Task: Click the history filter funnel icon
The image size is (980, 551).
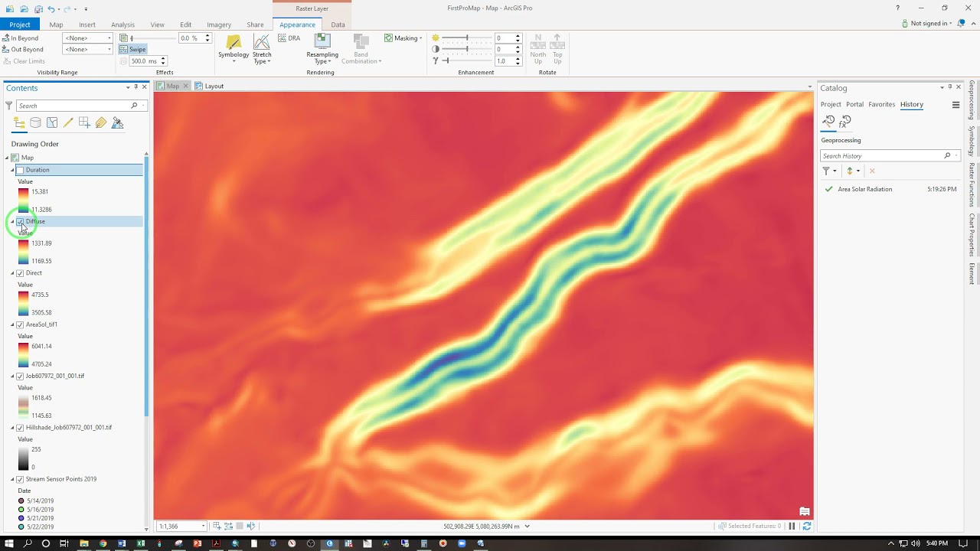Action: [826, 171]
